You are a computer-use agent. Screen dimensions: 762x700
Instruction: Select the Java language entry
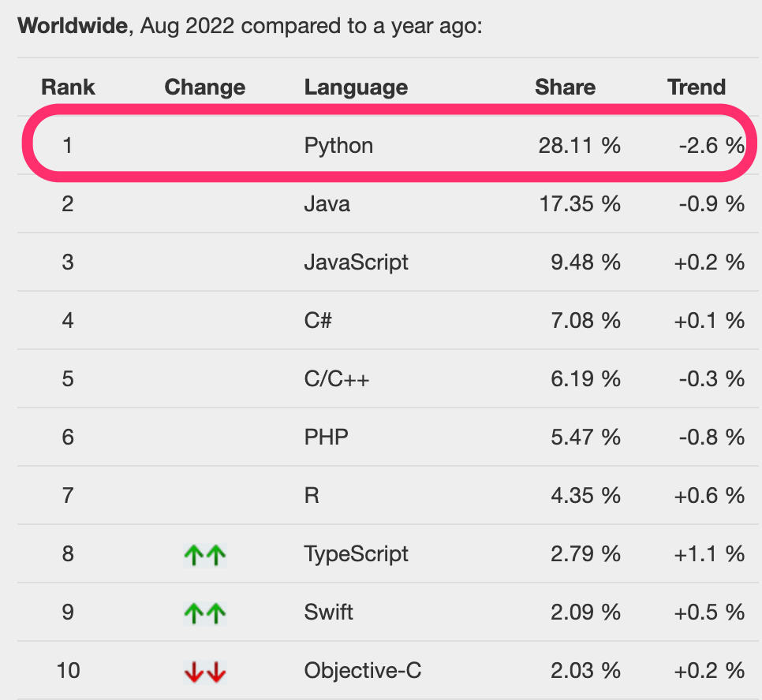pyautogui.click(x=327, y=203)
